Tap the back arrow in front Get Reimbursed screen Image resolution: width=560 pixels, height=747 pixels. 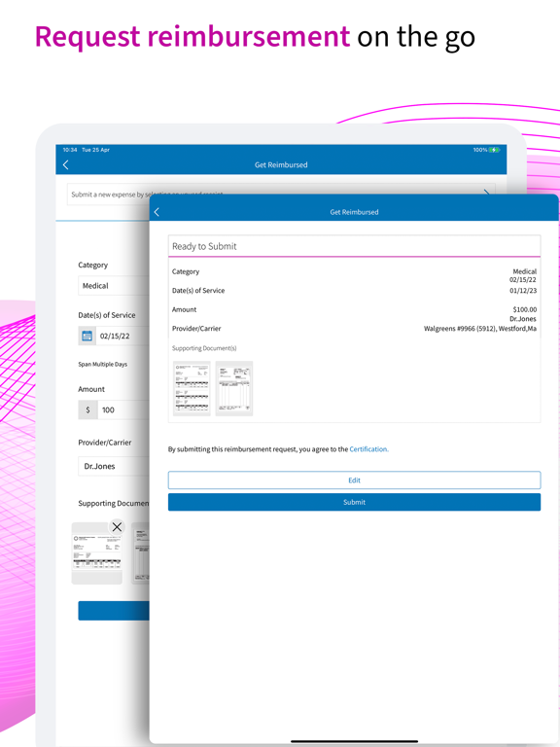(157, 212)
